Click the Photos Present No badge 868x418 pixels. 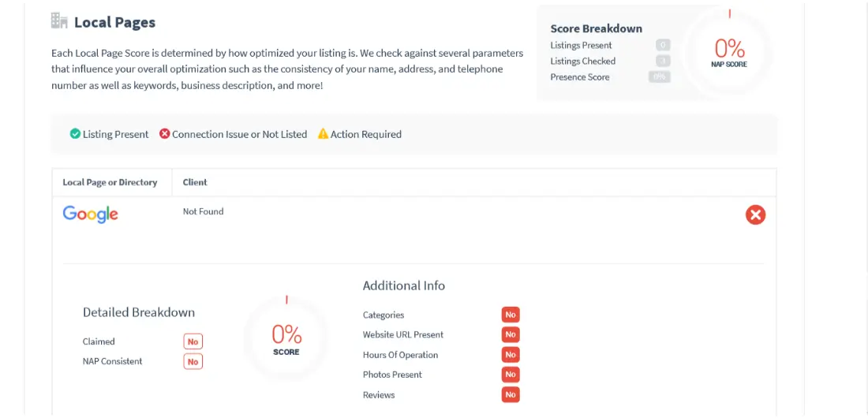[511, 375]
